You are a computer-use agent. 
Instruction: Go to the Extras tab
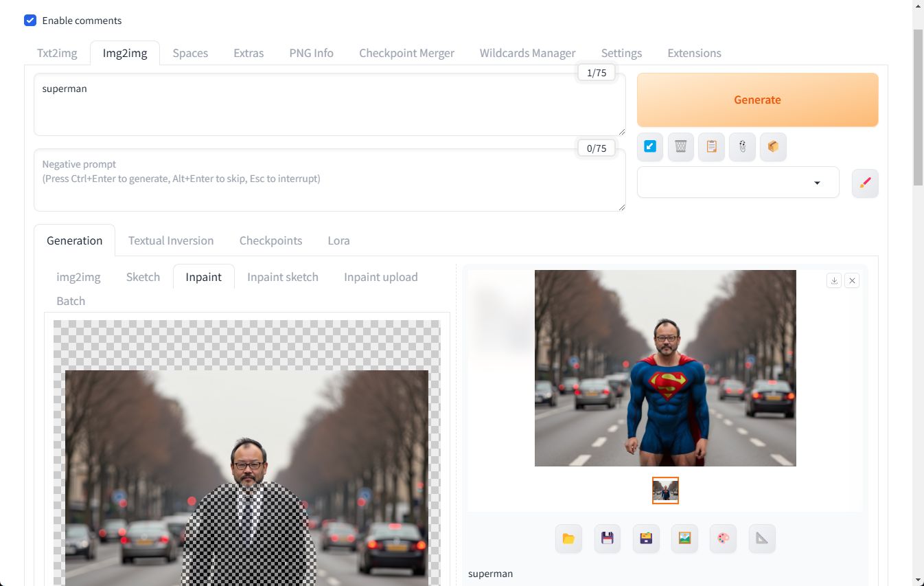pyautogui.click(x=249, y=53)
